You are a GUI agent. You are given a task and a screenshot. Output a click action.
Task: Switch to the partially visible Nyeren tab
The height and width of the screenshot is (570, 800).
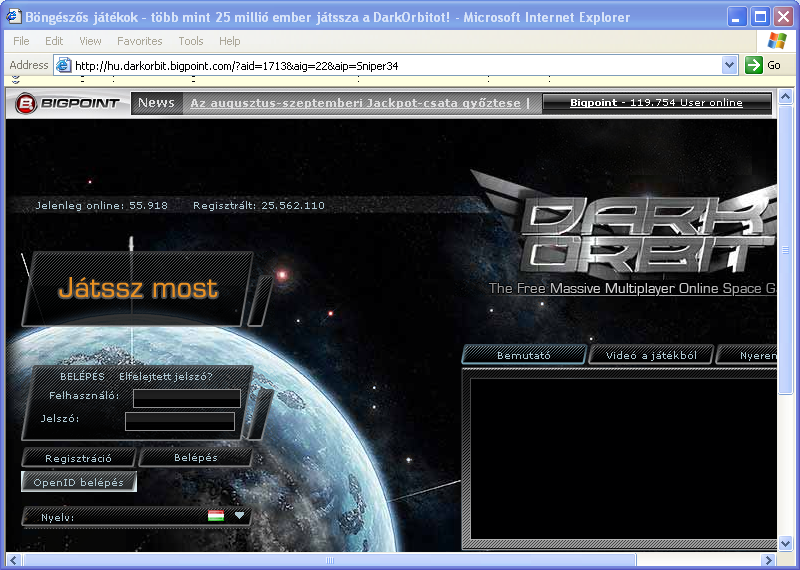747,355
